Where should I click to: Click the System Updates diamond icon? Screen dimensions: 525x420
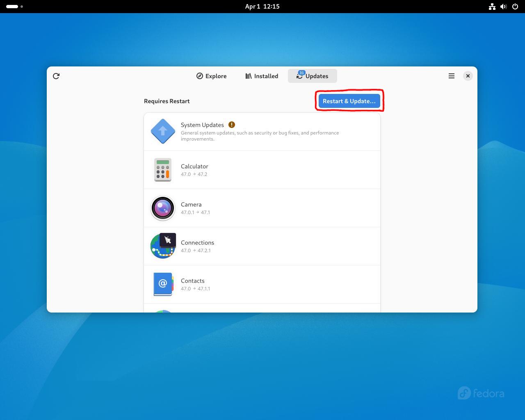163,131
